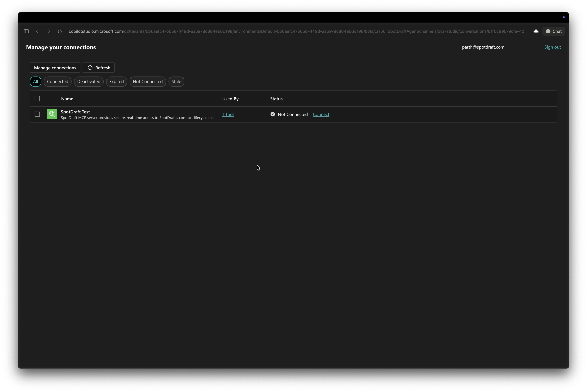Toggle the browser sidebar panel icon
Viewport: 587px width, 392px height.
point(26,31)
